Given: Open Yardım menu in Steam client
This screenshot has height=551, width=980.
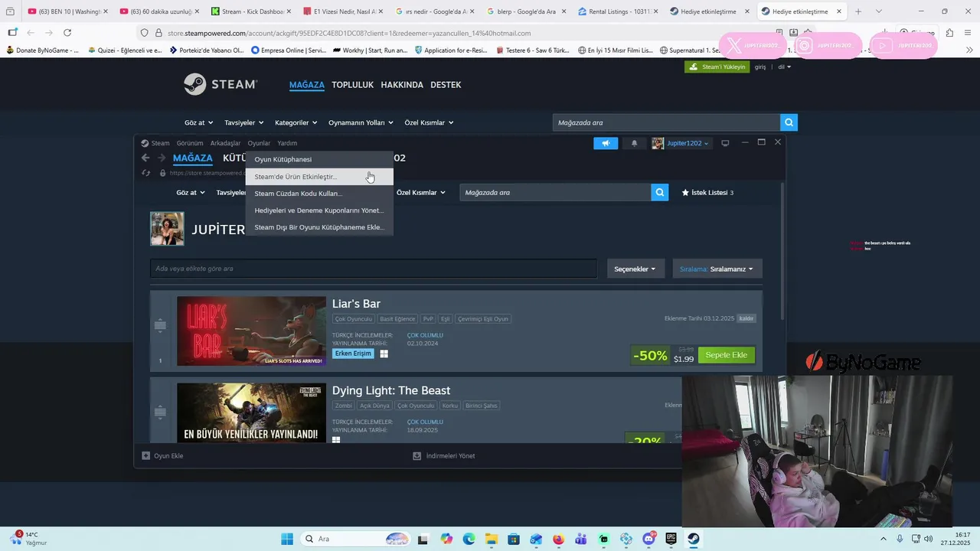Looking at the screenshot, I should [x=287, y=143].
